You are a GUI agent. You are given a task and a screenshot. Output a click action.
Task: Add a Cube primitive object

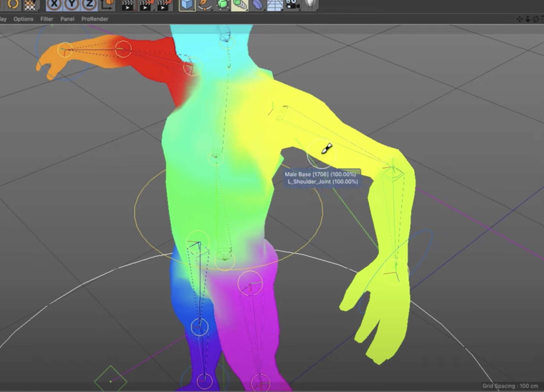(187, 5)
